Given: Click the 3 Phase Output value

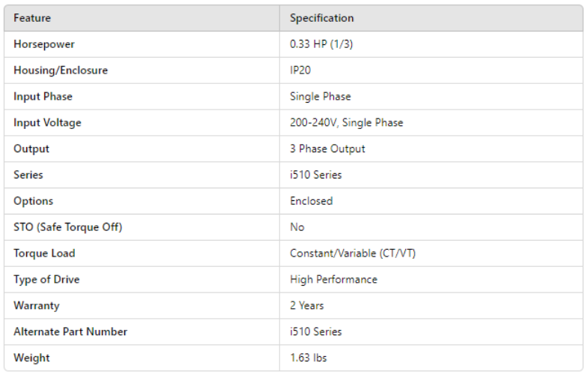Looking at the screenshot, I should coord(327,148).
